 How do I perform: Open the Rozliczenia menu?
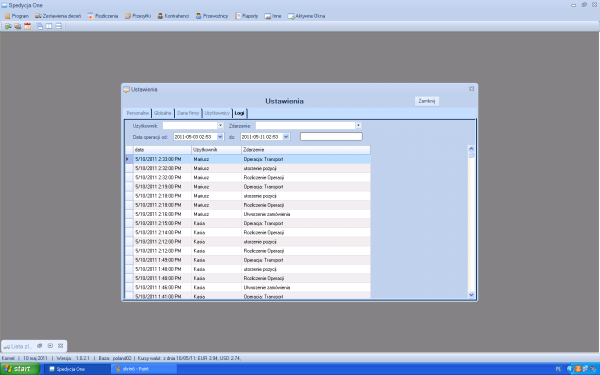103,16
